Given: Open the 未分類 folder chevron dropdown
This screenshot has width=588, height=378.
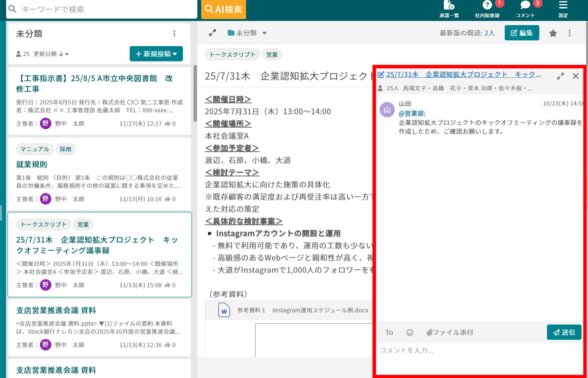Looking at the screenshot, I should coord(264,33).
